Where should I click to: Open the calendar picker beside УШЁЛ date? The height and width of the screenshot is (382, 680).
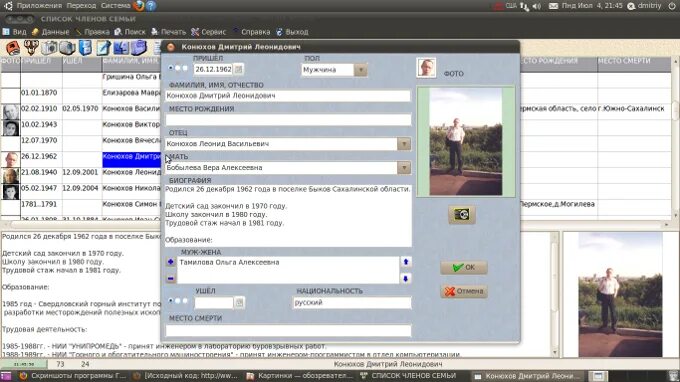(x=239, y=302)
